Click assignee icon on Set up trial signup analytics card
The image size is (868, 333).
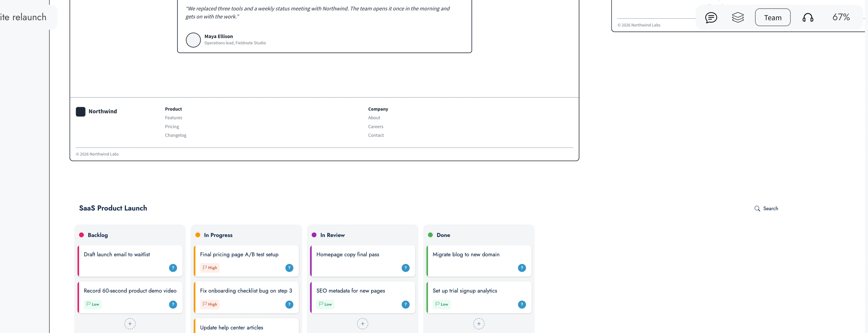[522, 304]
